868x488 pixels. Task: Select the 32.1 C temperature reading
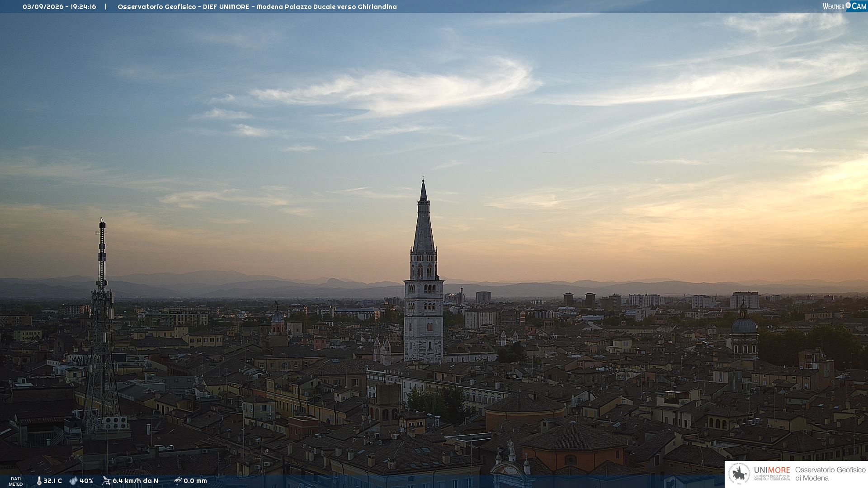[x=52, y=481]
